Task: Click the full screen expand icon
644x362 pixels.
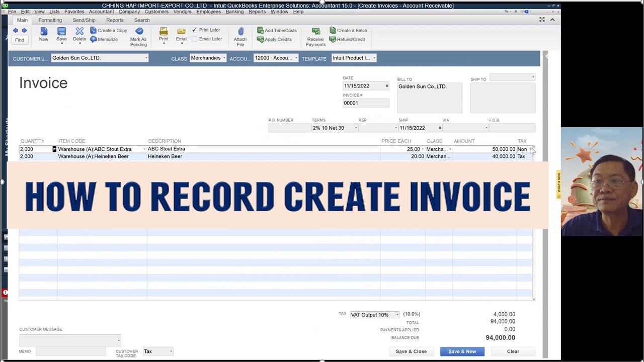Action: tap(542, 20)
